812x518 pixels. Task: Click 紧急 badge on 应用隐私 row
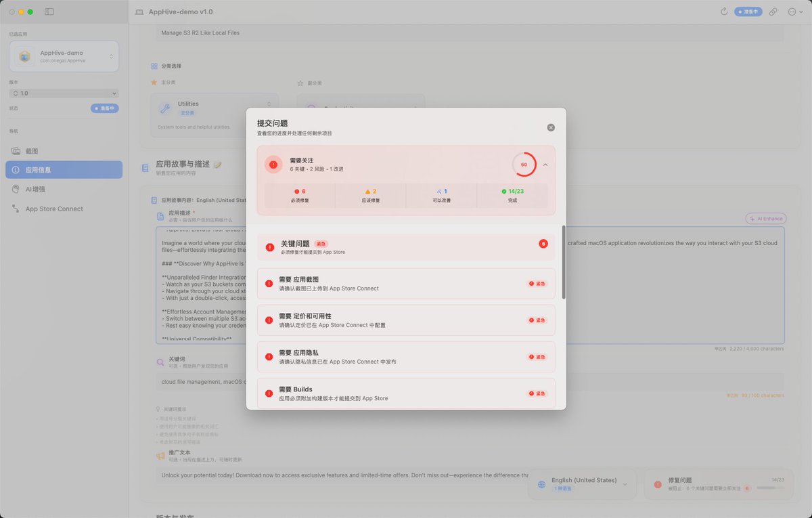point(537,357)
